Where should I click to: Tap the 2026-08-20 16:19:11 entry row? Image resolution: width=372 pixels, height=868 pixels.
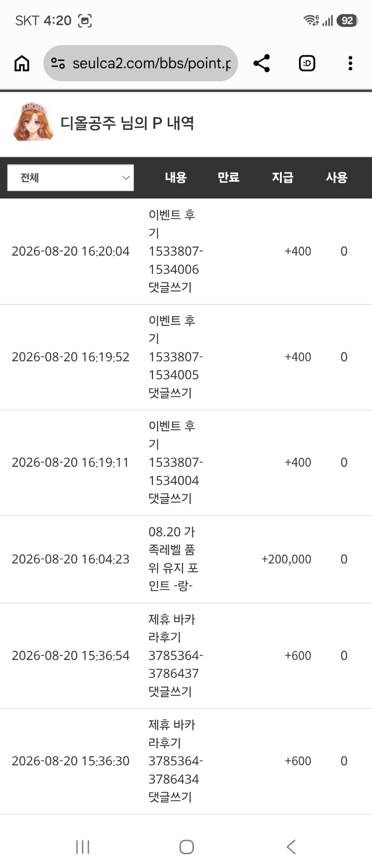[x=186, y=463]
